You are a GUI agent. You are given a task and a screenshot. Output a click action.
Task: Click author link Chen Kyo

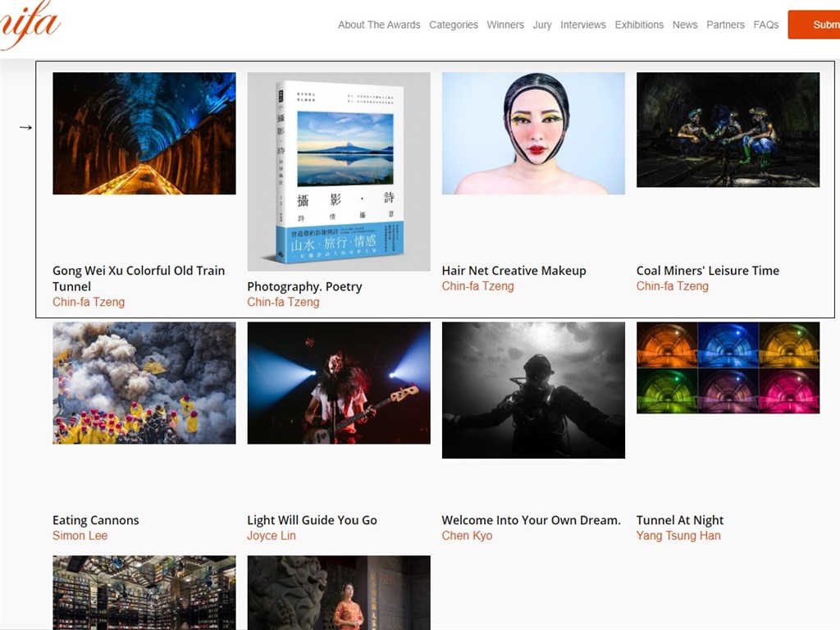467,535
